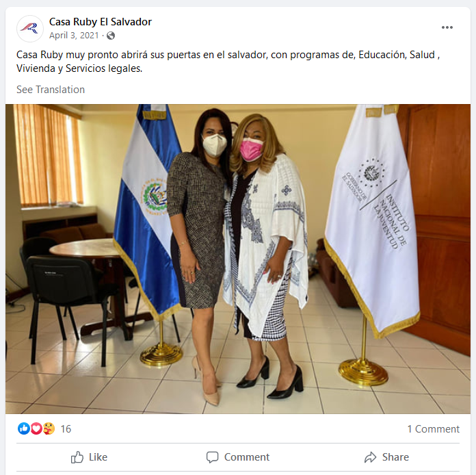Image resolution: width=476 pixels, height=475 pixels.
Task: Open the three-dot post options menu
Action: [x=447, y=27]
